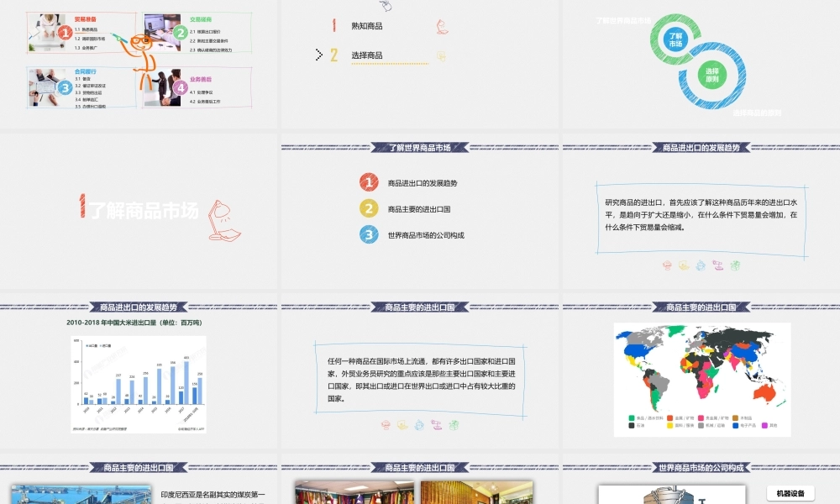840x504 pixels.
Task: Click the blue circle 3 for 世界商品市场的公司构成
Action: (368, 235)
